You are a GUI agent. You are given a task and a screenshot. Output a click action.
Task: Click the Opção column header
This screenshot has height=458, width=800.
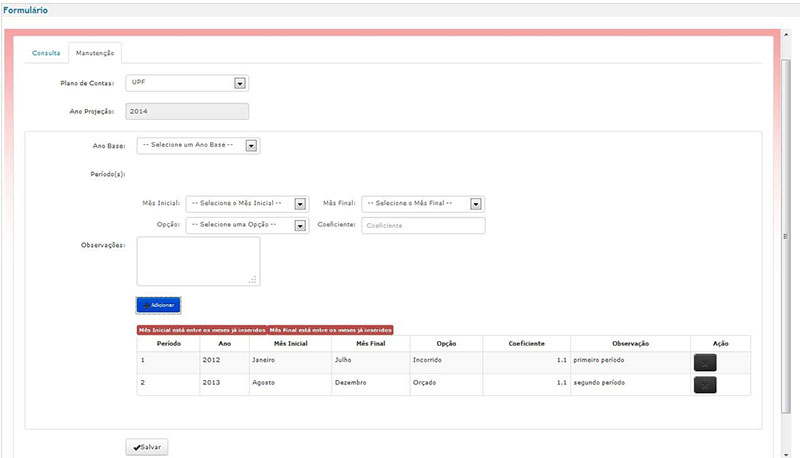click(x=446, y=344)
